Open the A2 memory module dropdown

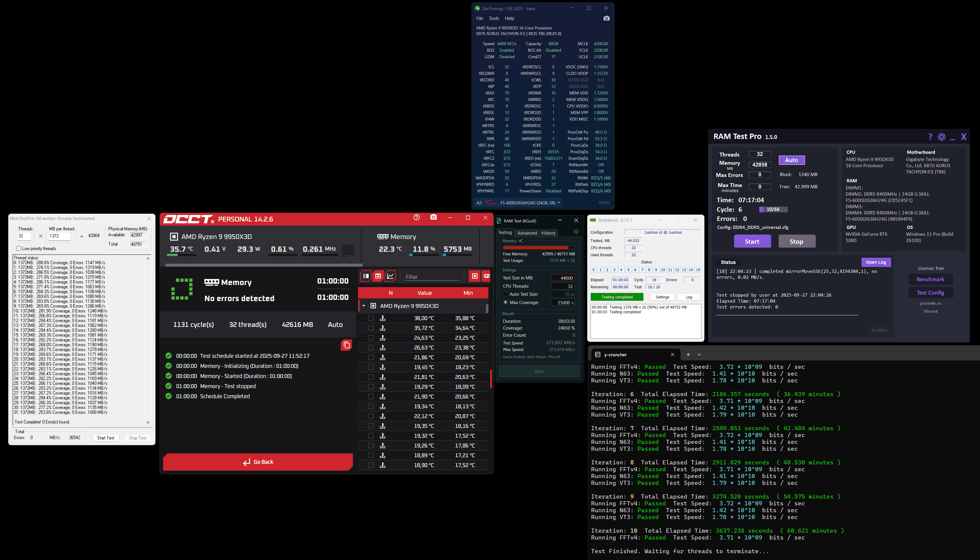coord(559,203)
